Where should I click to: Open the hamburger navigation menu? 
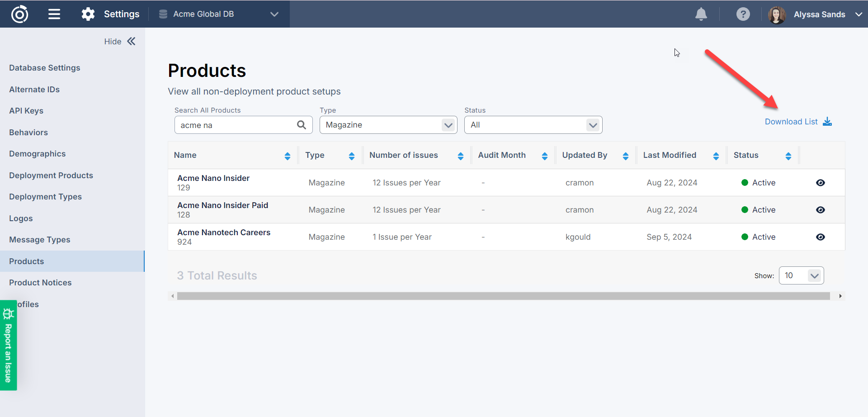point(54,14)
